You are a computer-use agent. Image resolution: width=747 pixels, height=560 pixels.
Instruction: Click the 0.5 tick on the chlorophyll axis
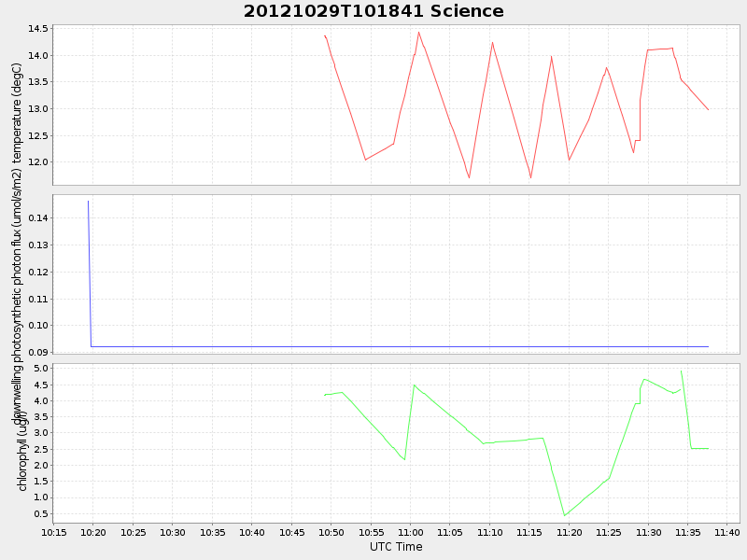pos(40,513)
